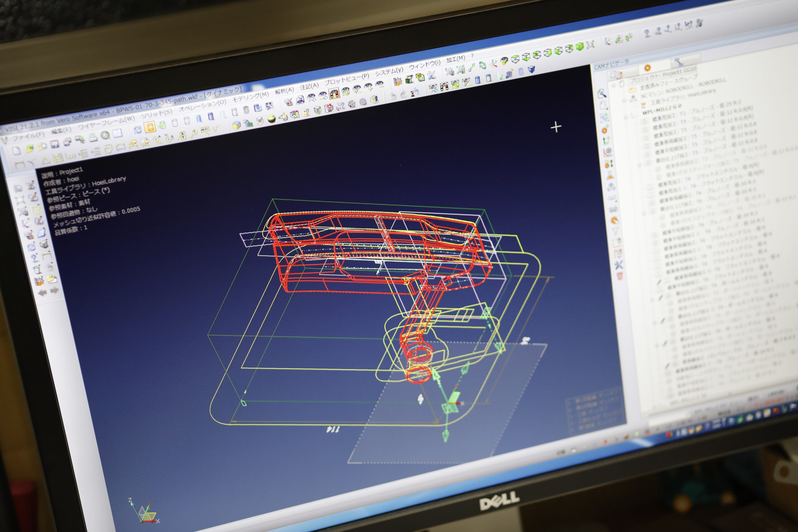The image size is (798, 532).
Task: Click the highlighted orange cylinder shading icon
Action: 149,127
